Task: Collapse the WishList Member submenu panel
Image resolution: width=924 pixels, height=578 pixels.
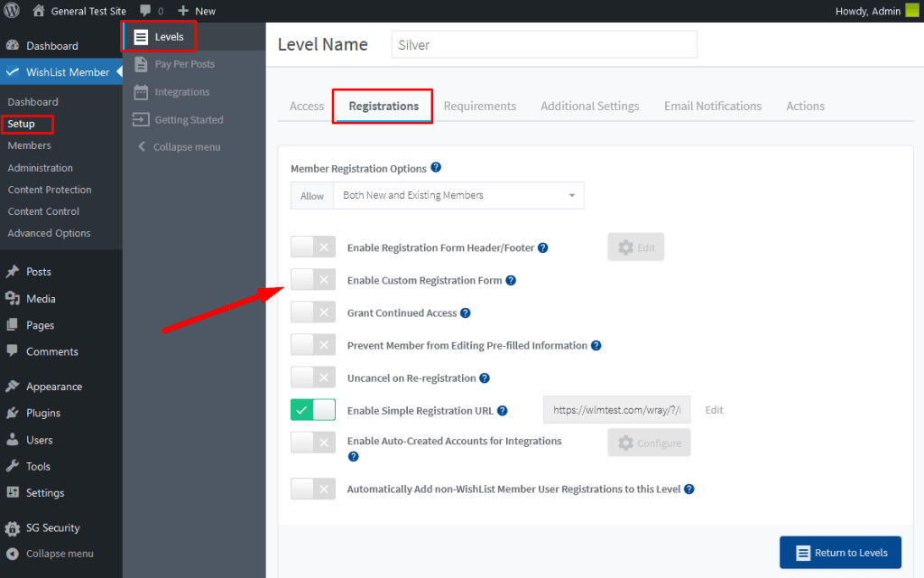Action: pos(186,147)
